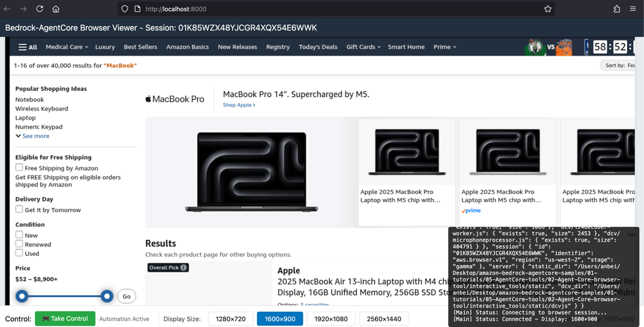This screenshot has height=327, width=644.
Task: Click the left price slider handle
Action: point(22,296)
